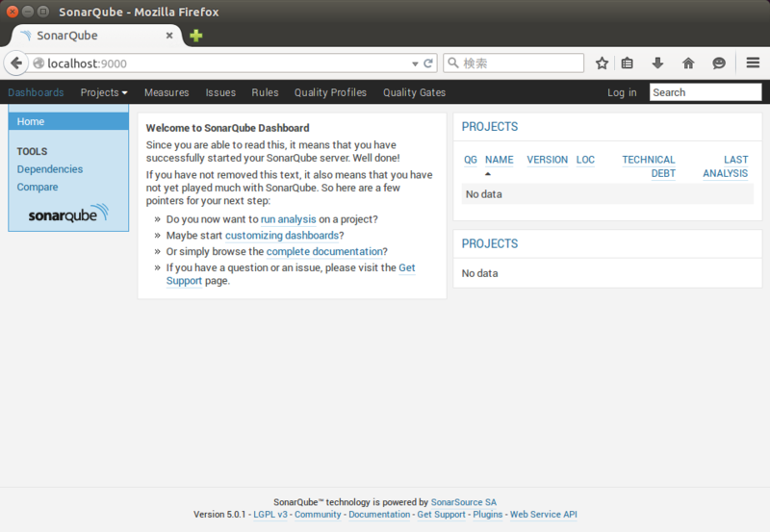Screen dimensions: 770x532
Task: Click the chat bubble smiley icon
Action: pos(719,63)
